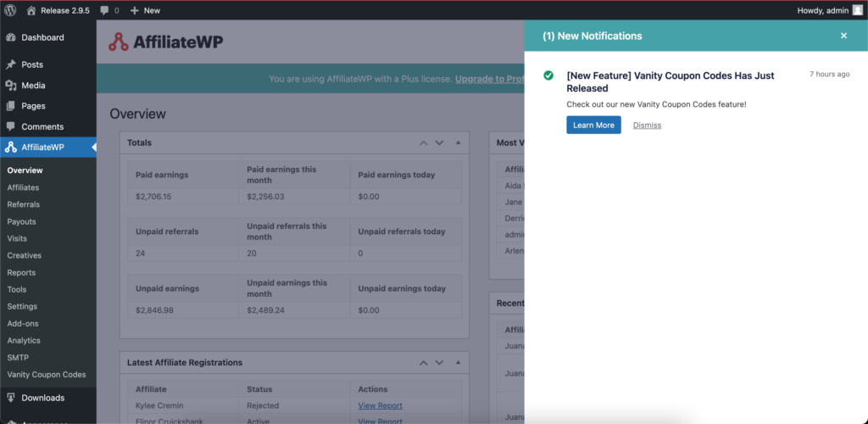Click the Media library icon
Viewport: 868px width, 424px height.
(10, 86)
